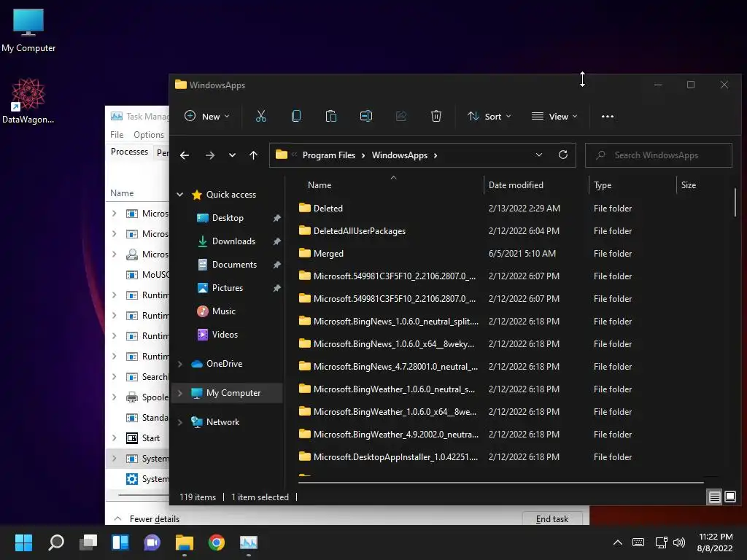Open Task Manager File menu
Screen dimensions: 747x560
click(117, 135)
